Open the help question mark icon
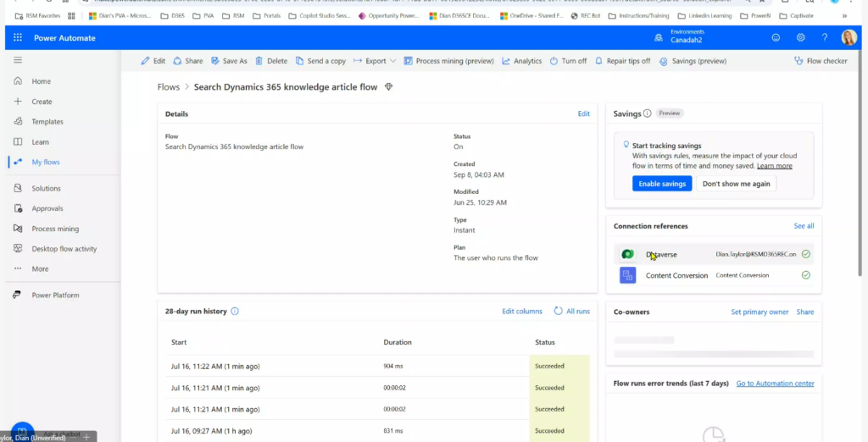This screenshot has width=868, height=442. 825,37
